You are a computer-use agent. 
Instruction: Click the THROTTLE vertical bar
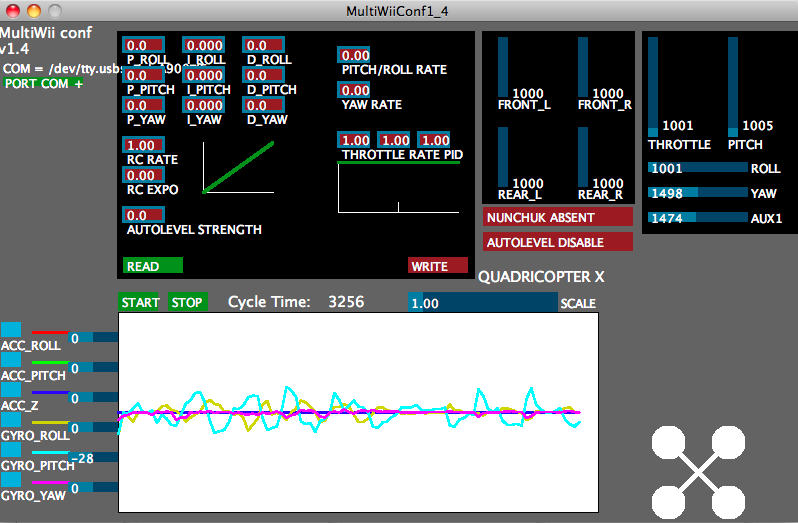[653, 86]
